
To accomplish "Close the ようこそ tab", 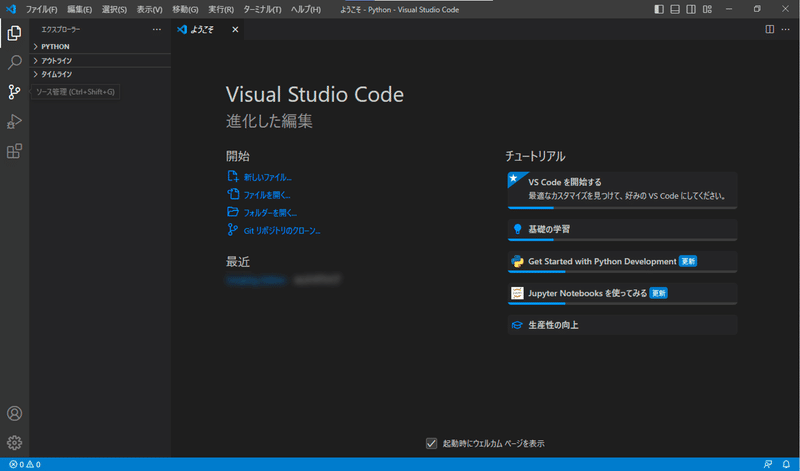I will tap(235, 30).
